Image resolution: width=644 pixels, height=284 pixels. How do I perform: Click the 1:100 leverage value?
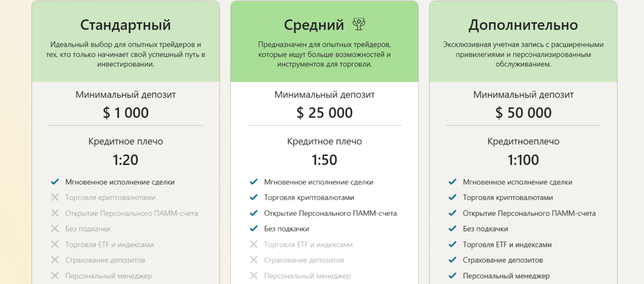tap(523, 160)
